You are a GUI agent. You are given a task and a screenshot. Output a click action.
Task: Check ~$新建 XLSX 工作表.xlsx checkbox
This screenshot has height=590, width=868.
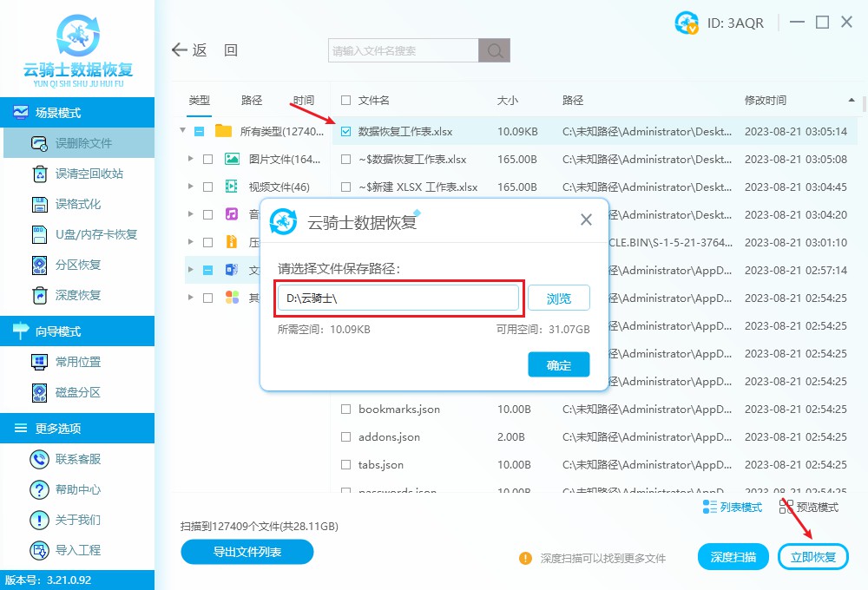346,187
